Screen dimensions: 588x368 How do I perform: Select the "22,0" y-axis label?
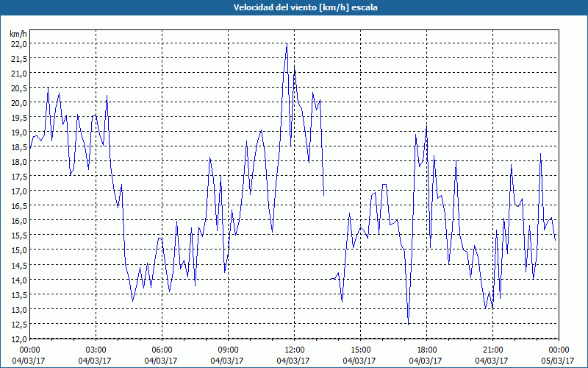(19, 44)
